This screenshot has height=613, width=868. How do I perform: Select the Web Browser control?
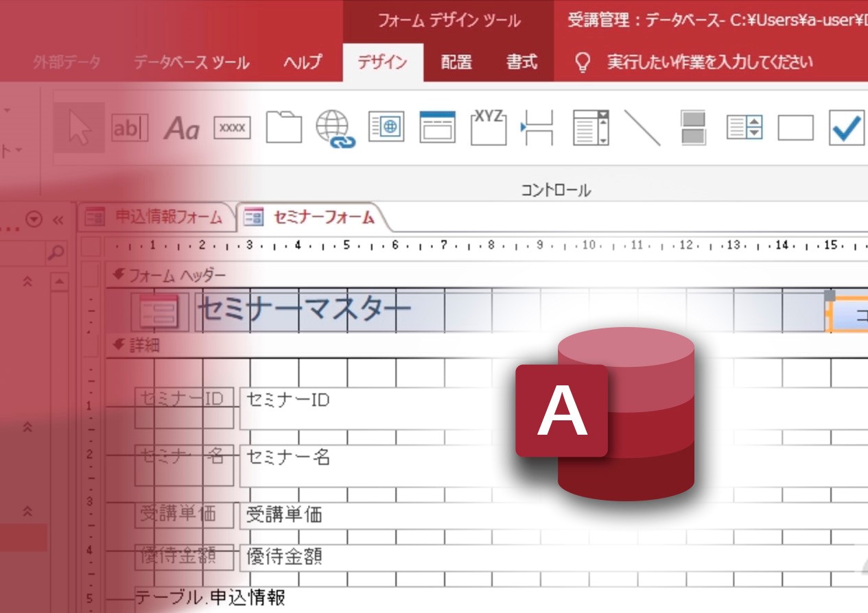click(x=386, y=128)
